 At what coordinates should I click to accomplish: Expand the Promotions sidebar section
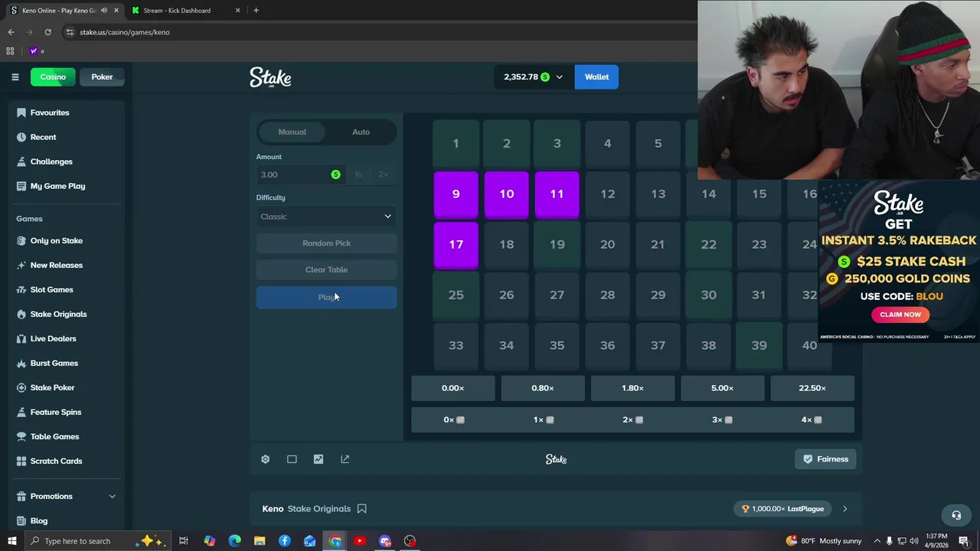112,497
